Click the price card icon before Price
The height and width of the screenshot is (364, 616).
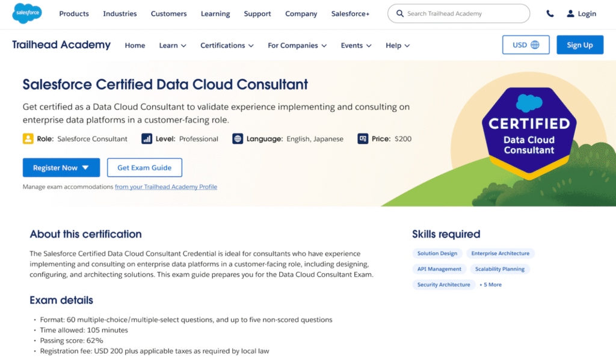(363, 138)
